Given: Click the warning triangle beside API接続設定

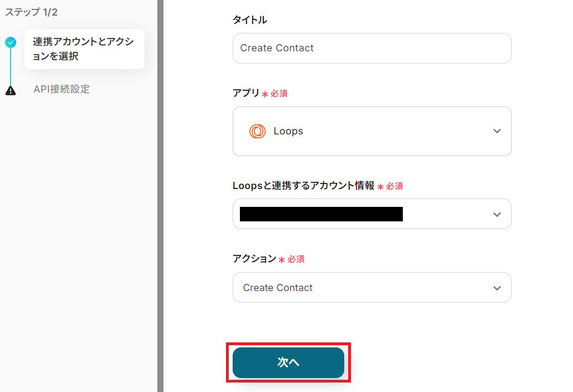Looking at the screenshot, I should point(11,90).
